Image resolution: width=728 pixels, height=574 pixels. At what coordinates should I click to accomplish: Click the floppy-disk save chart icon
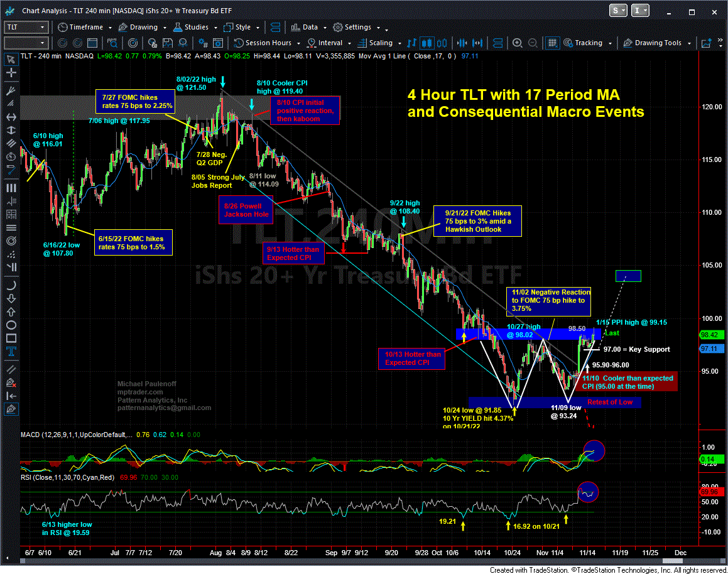[168, 43]
